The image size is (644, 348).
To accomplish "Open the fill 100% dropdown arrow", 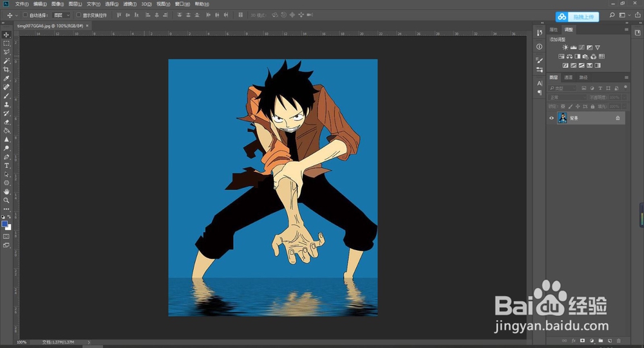I will click(624, 106).
